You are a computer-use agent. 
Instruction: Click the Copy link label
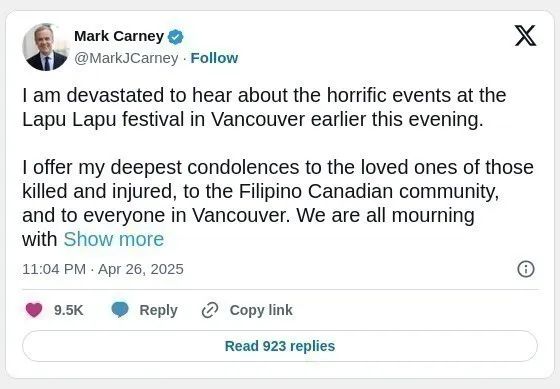tap(261, 310)
